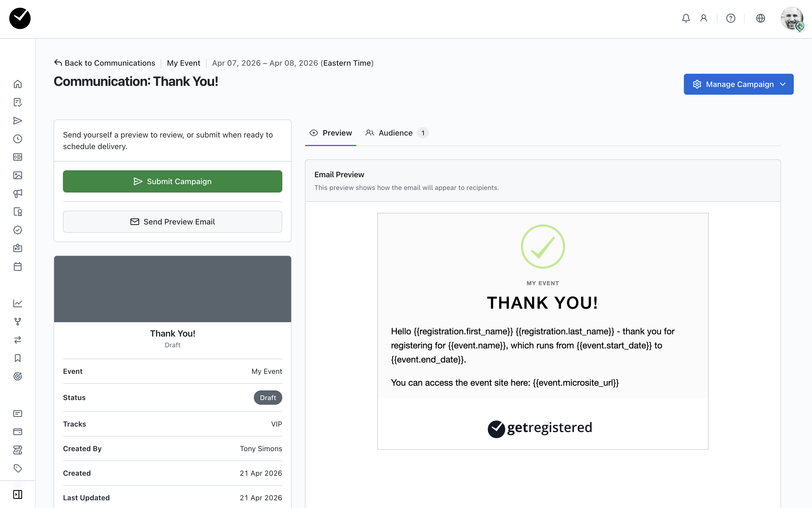
Task: Click the image gallery sidebar icon
Action: (x=17, y=175)
